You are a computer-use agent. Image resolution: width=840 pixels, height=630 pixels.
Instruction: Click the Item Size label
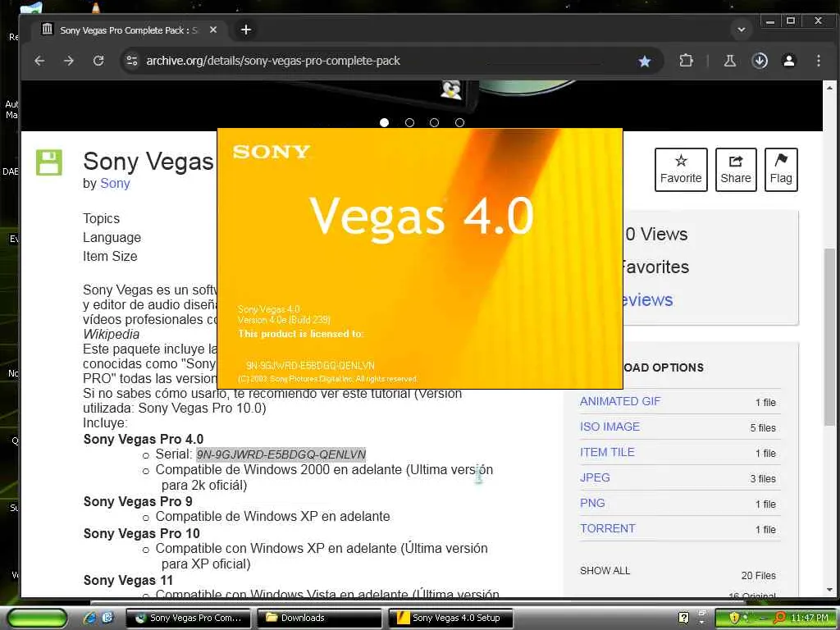110,257
